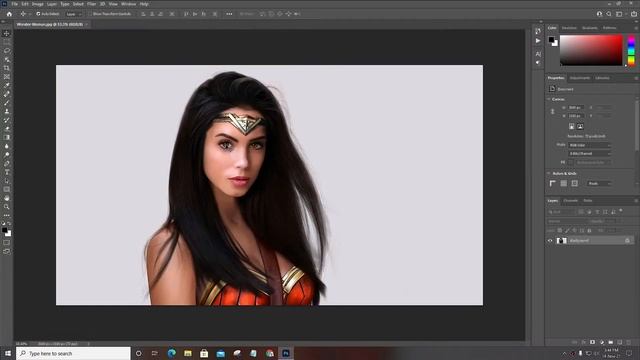This screenshot has width=640, height=360.
Task: Click inside the red color picker field
Action: tap(591, 50)
